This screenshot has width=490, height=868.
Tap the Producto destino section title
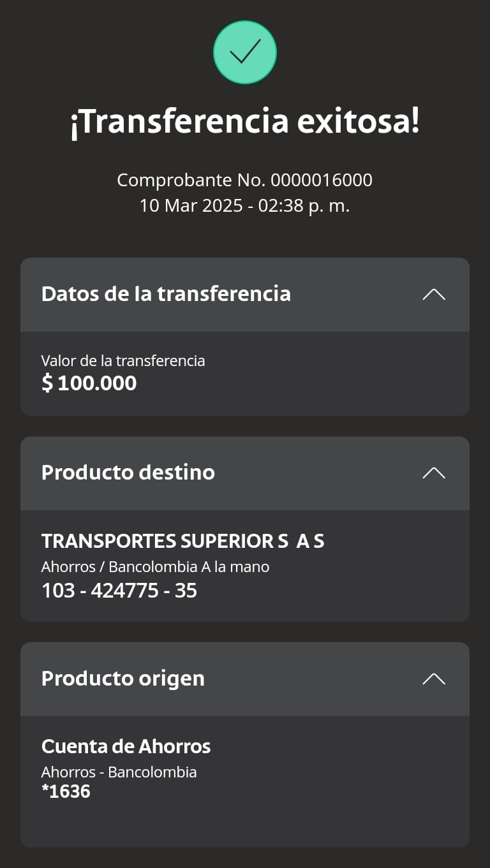pyautogui.click(x=128, y=473)
